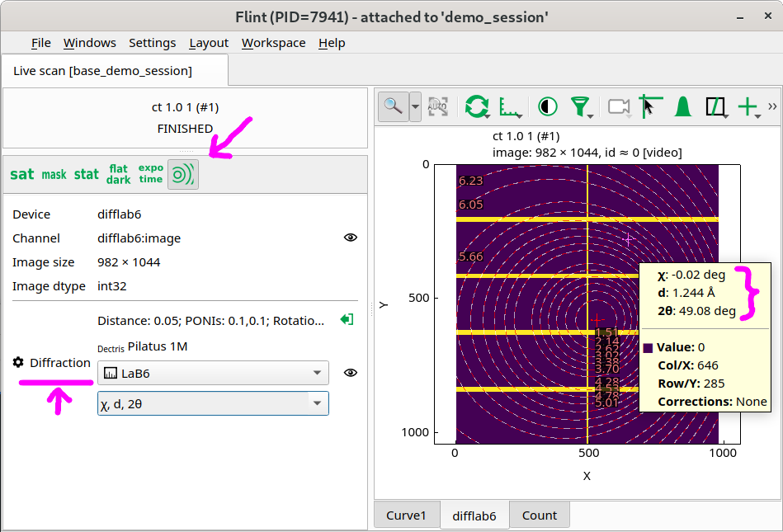
Task: Switch to the Count tab
Action: (x=540, y=515)
